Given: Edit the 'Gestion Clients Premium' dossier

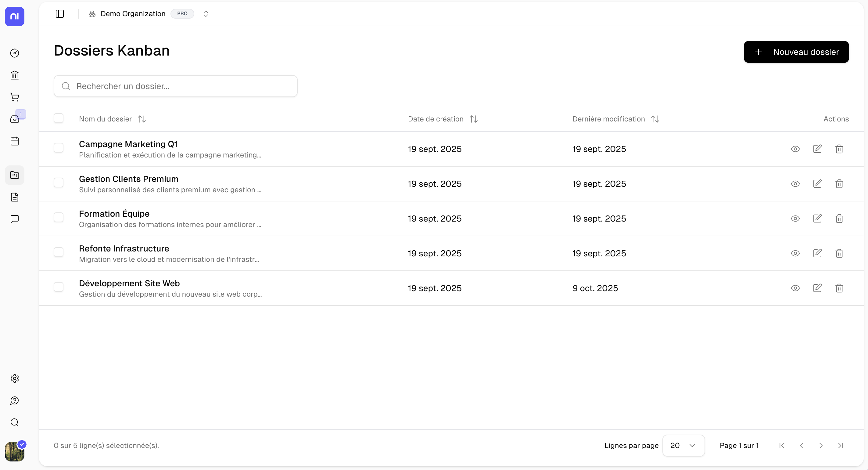Looking at the screenshot, I should coord(817,183).
